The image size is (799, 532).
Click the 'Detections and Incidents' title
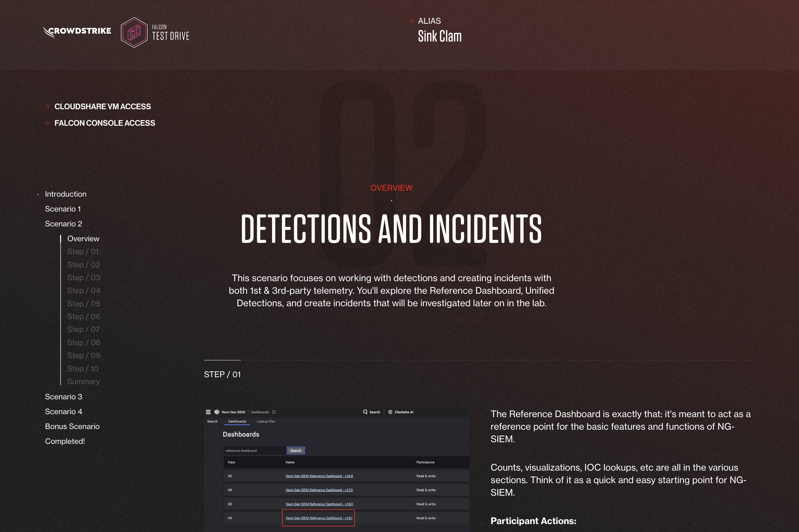point(391,229)
